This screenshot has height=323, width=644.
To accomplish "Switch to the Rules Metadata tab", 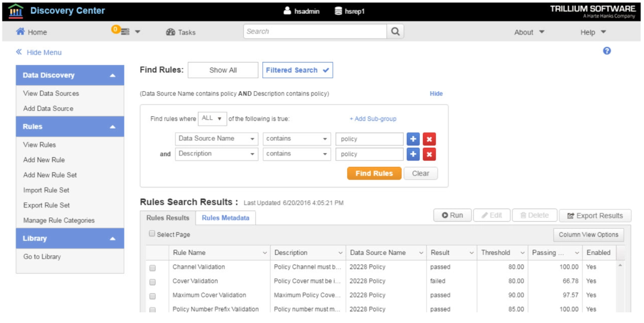I will click(225, 218).
